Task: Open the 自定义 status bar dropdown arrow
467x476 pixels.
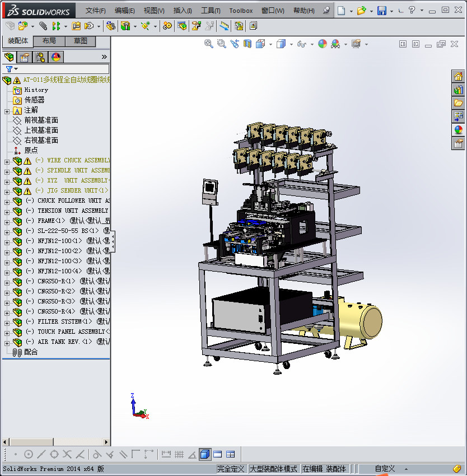Action: tap(406, 469)
